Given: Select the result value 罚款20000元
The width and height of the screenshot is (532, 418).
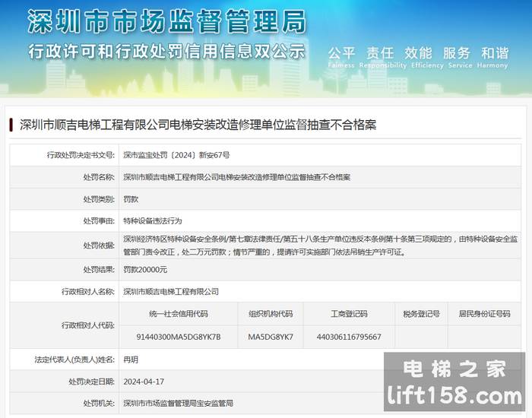Looking at the screenshot, I should click(145, 269).
